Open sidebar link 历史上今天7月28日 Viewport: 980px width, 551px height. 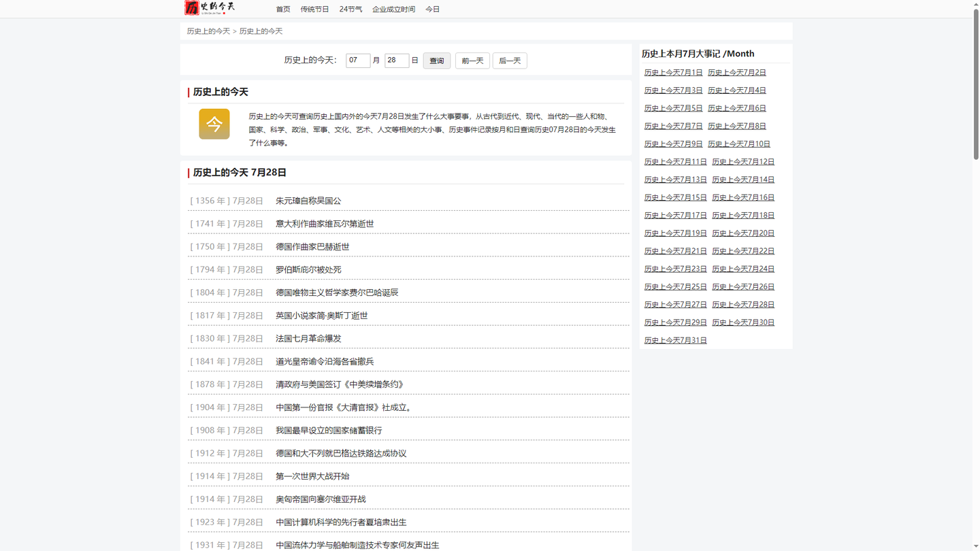[x=743, y=305]
